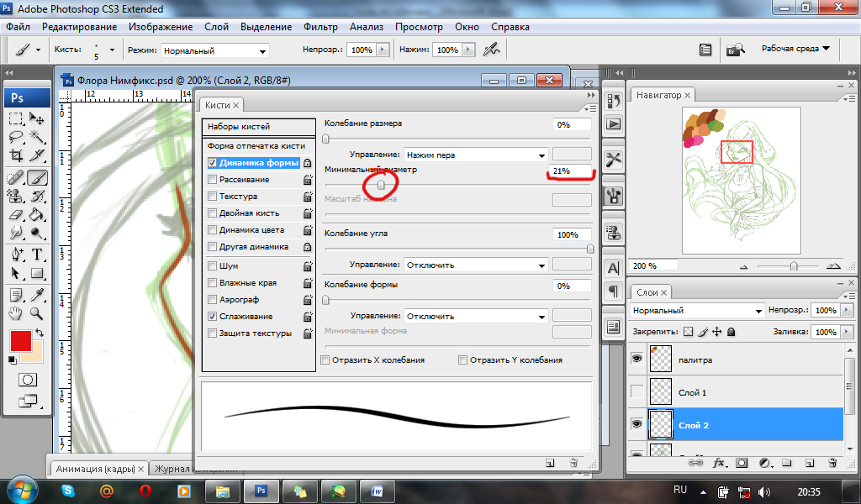861x504 pixels.
Task: Click the red foreground color swatch
Action: click(x=20, y=341)
